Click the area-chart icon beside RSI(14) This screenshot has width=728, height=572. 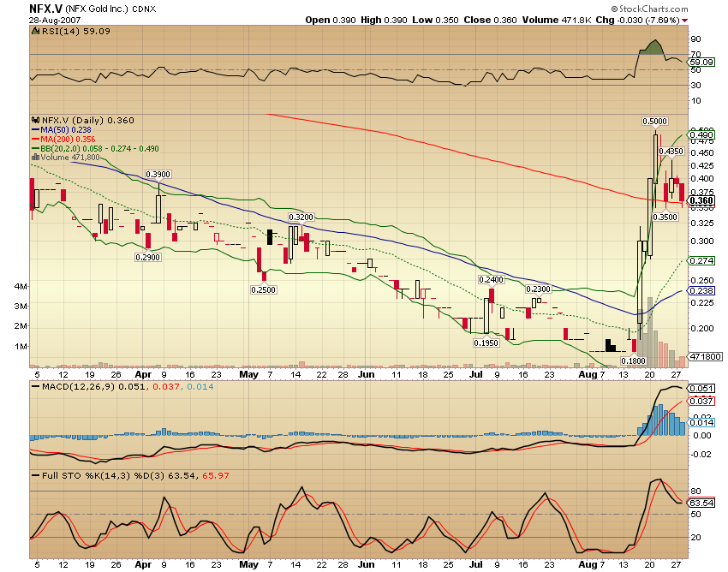click(x=35, y=33)
